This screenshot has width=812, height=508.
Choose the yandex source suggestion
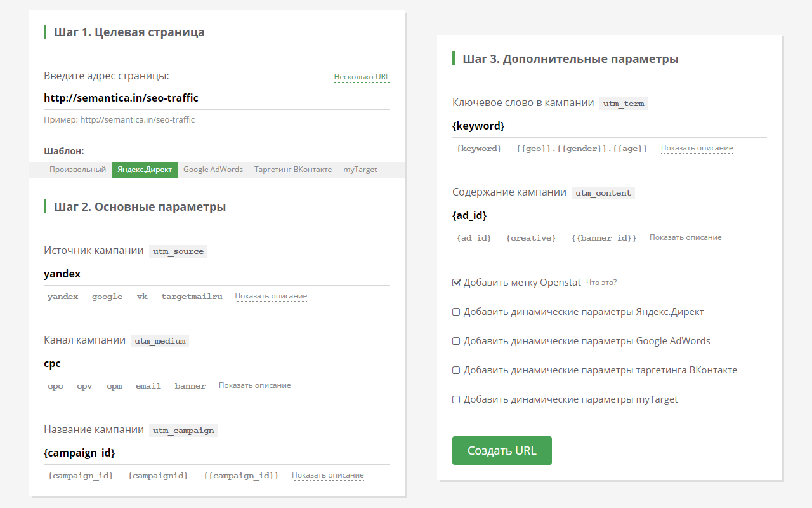(x=63, y=297)
